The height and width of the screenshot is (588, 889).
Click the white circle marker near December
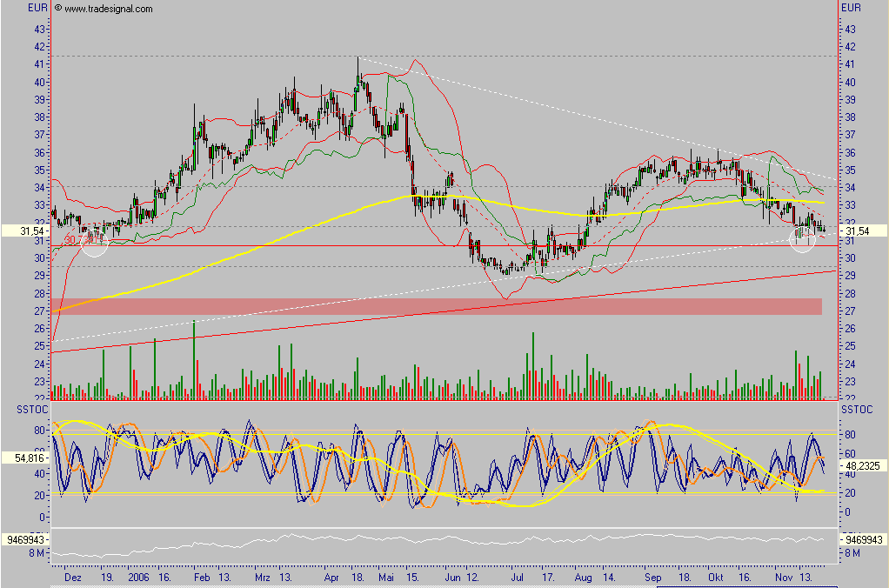pyautogui.click(x=95, y=243)
